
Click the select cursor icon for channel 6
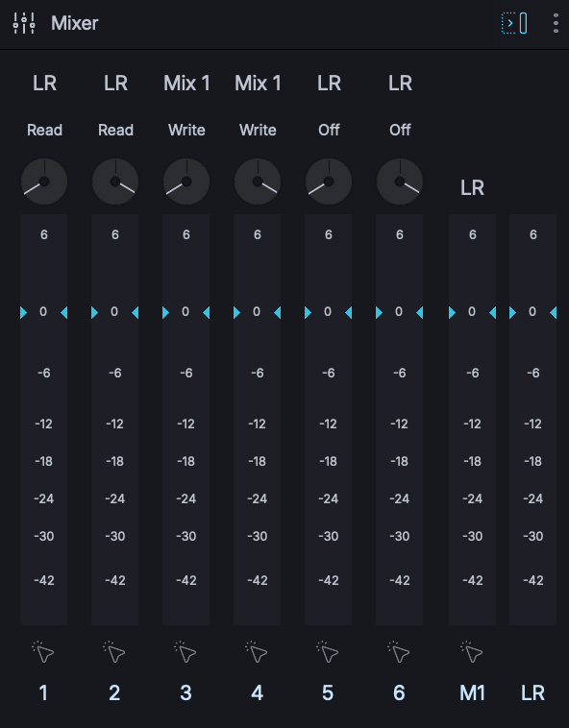pyautogui.click(x=399, y=652)
